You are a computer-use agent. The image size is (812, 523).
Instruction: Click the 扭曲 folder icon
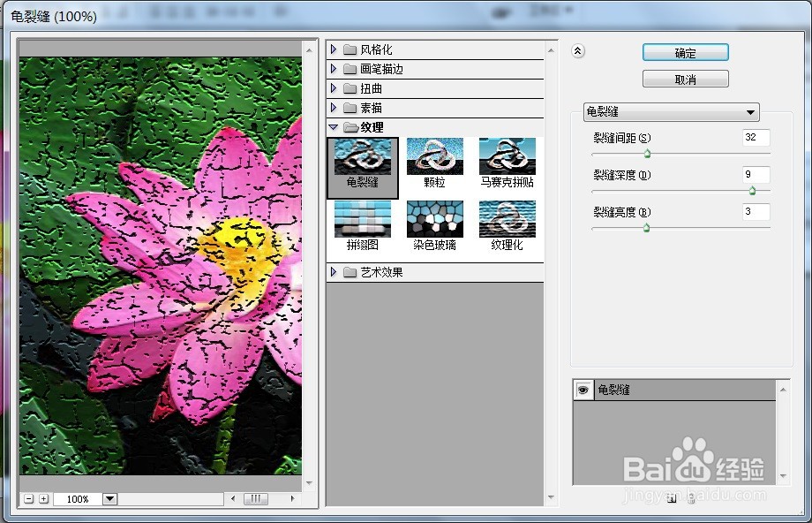[350, 88]
